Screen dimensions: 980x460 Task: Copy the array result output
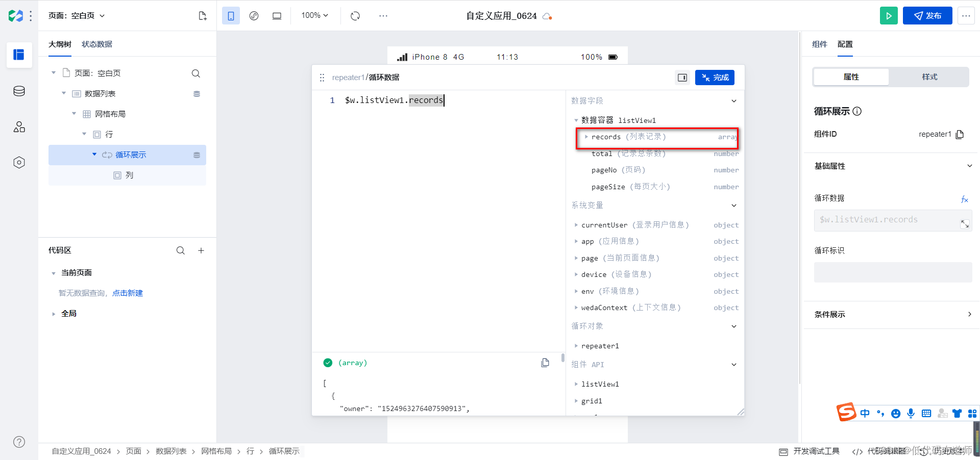point(545,363)
